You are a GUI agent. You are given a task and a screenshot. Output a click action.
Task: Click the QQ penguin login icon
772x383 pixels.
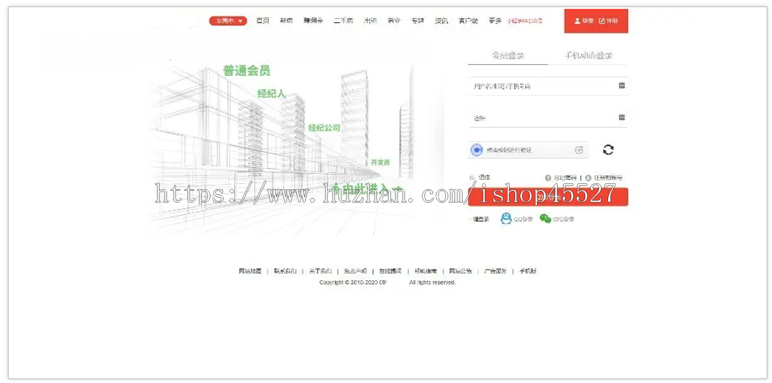(506, 219)
